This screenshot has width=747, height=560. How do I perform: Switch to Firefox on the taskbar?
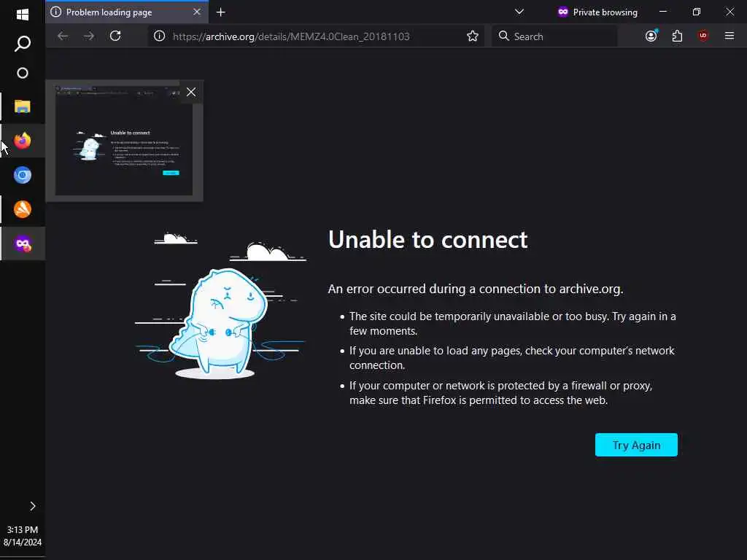coord(23,141)
